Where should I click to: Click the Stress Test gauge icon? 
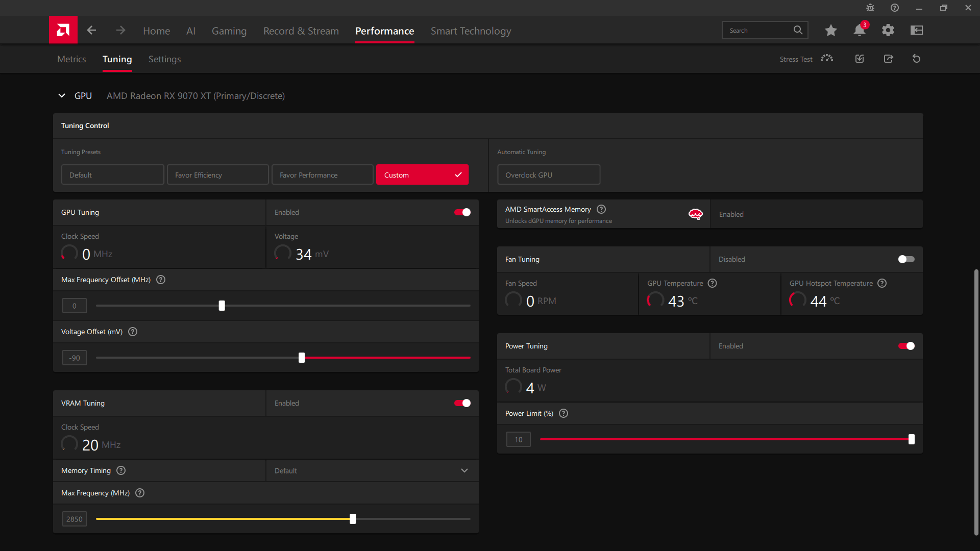(826, 59)
